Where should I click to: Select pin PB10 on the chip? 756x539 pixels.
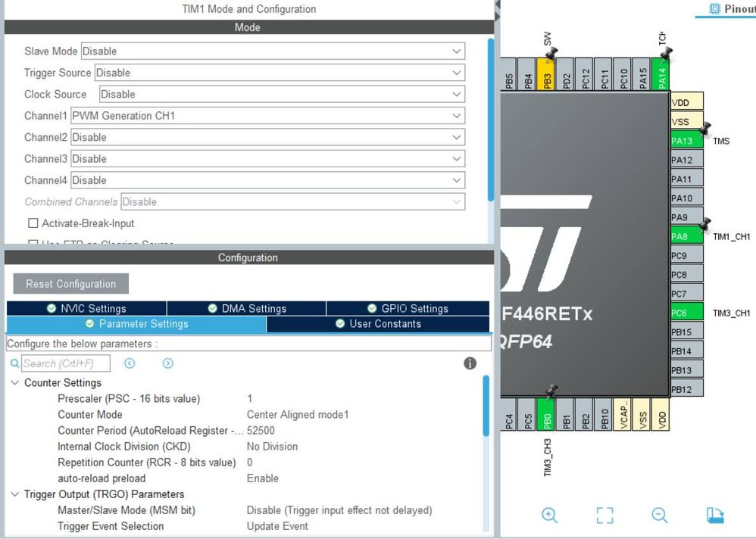coord(604,414)
